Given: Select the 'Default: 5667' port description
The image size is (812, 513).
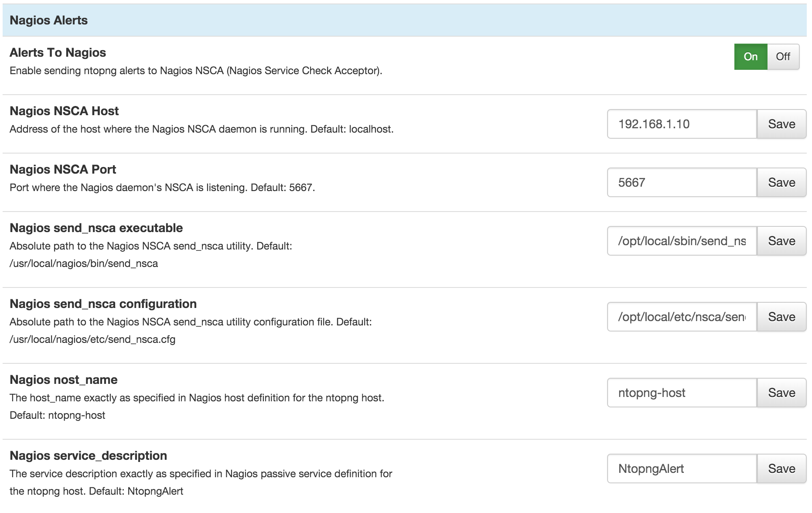Looking at the screenshot, I should click(162, 188).
